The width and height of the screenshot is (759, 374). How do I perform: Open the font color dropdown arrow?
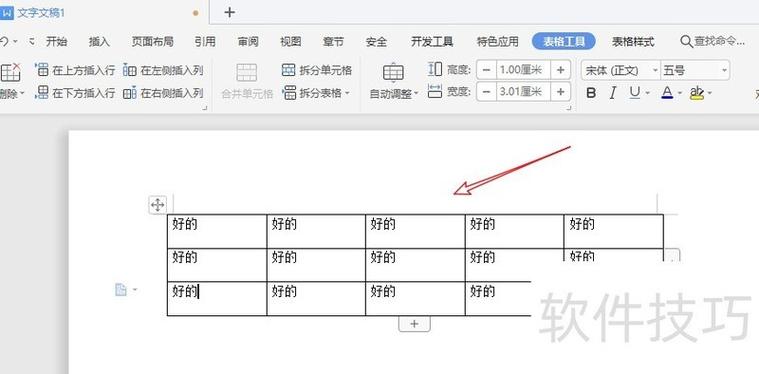pyautogui.click(x=680, y=93)
